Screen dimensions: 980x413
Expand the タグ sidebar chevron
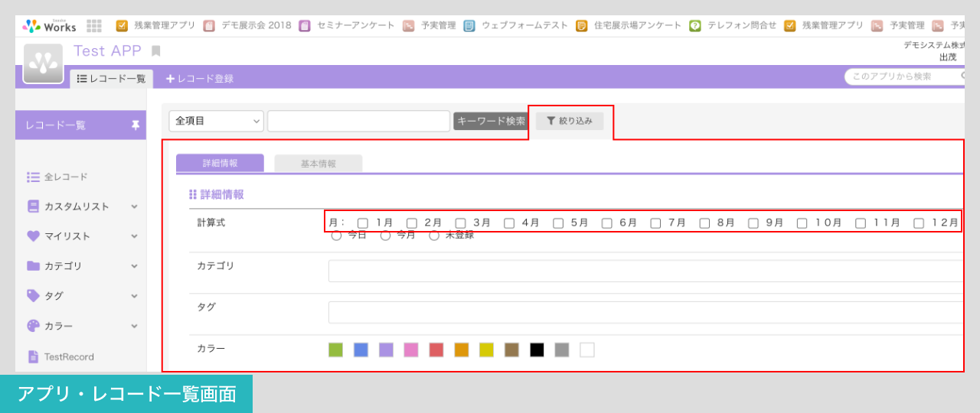point(134,296)
